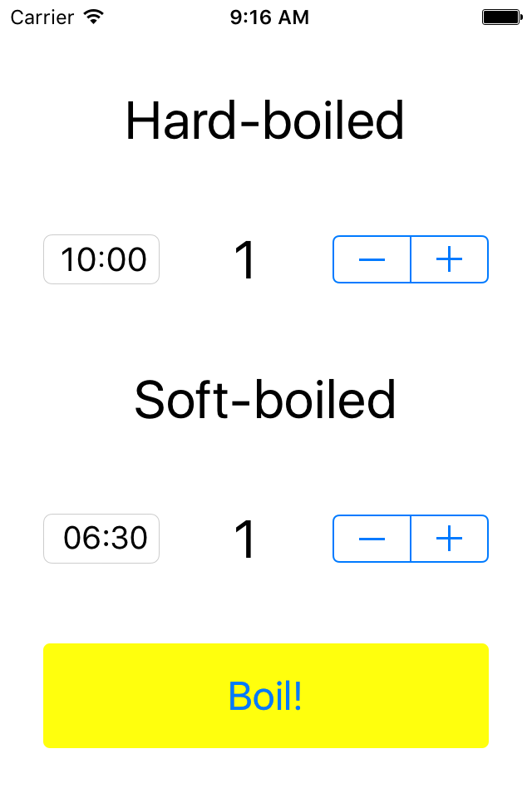Tap the minus icon in Soft-boiled stepper
Image resolution: width=532 pixels, height=798 pixels.
(372, 539)
